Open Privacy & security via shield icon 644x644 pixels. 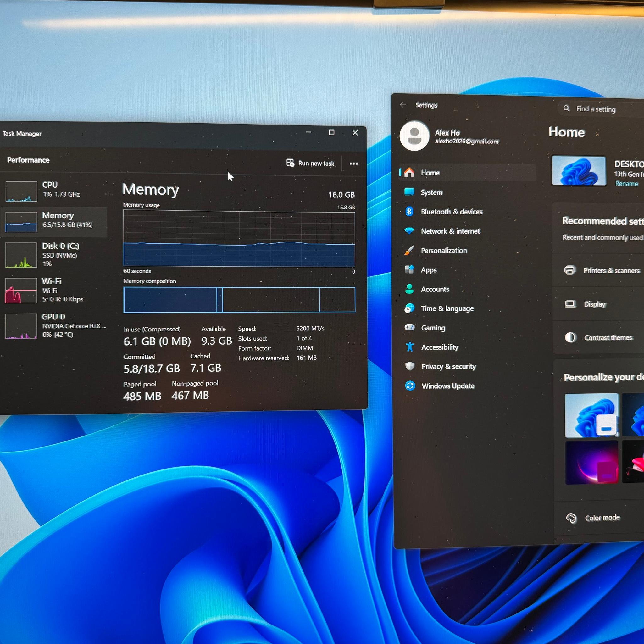point(410,366)
